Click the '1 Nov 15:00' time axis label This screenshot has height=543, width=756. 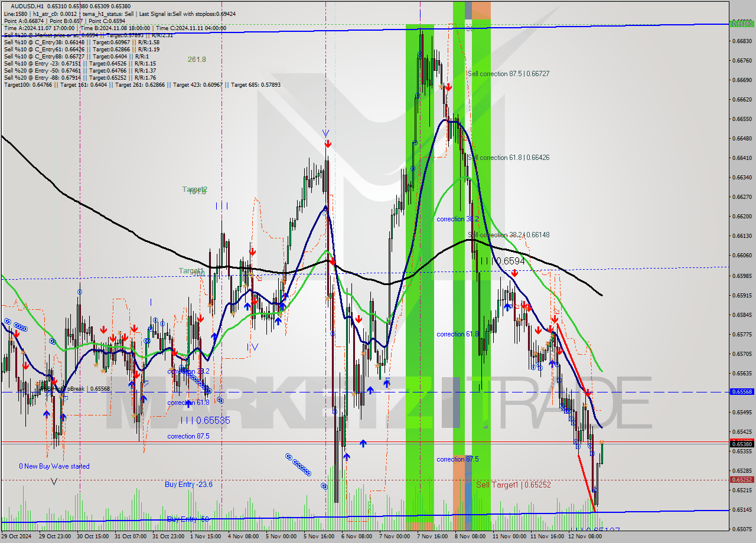(206, 537)
